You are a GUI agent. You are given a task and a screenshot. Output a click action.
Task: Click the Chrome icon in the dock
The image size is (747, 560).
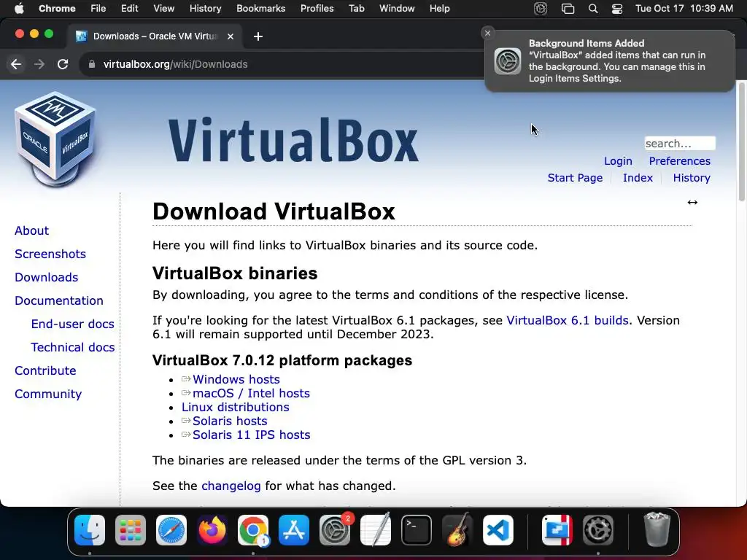pos(253,530)
